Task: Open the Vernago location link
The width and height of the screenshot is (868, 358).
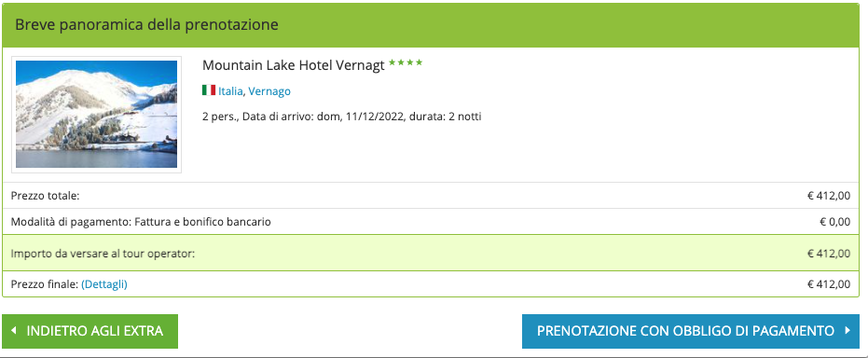Action: [x=269, y=91]
